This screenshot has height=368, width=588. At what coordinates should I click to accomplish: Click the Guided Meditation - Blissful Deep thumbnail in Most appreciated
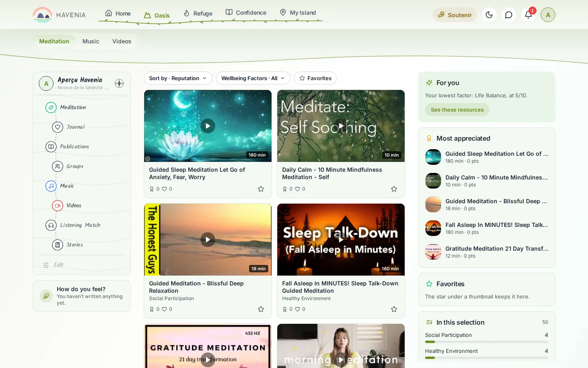tap(433, 204)
